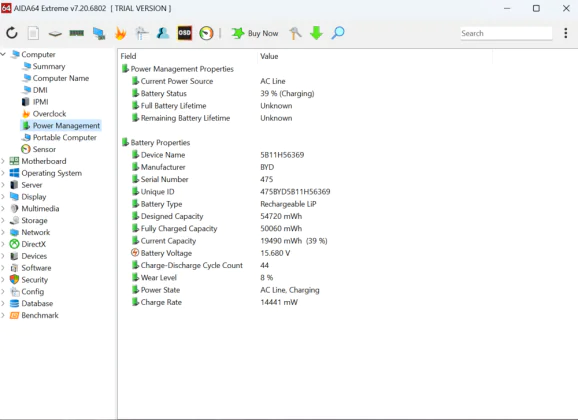Screen dimensions: 578x420
Task: Select the Manufacturer row
Action: [x=203, y=167]
